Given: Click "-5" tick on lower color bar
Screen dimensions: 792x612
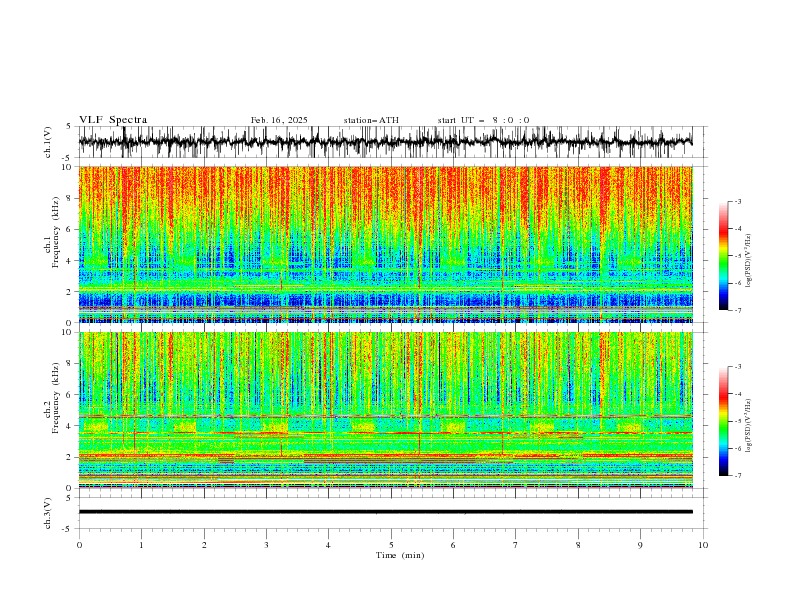Looking at the screenshot, I should click(738, 421).
